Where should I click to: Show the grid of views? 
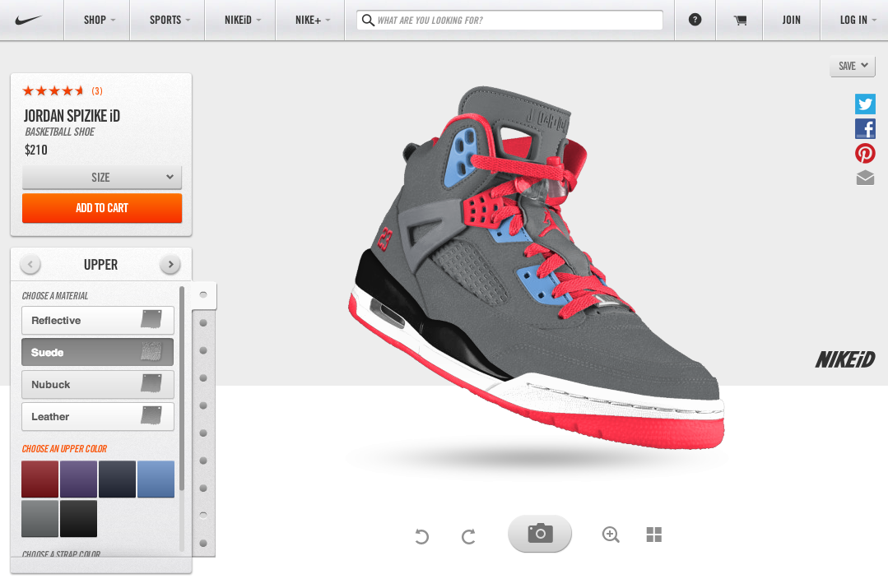pos(654,535)
